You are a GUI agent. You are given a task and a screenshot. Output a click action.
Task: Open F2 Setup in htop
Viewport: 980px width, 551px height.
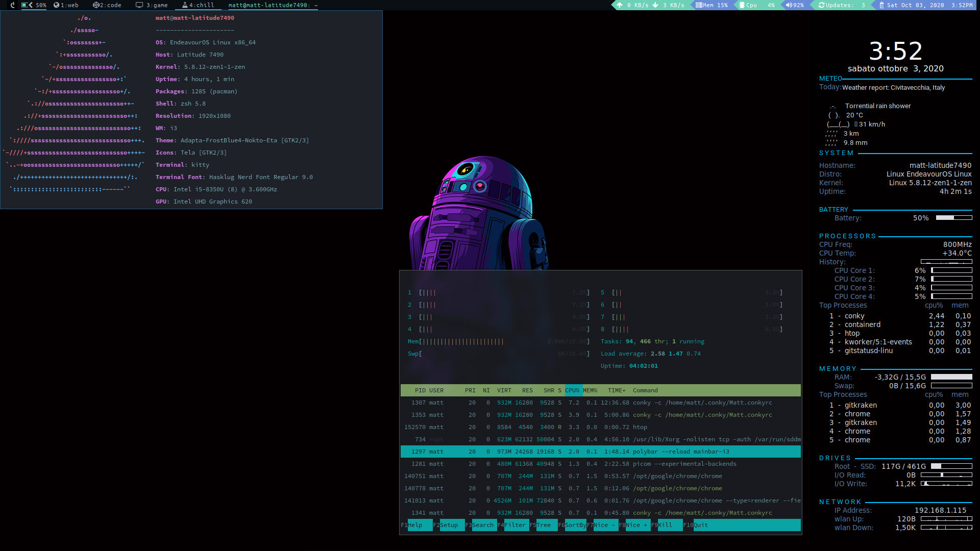[x=449, y=525]
